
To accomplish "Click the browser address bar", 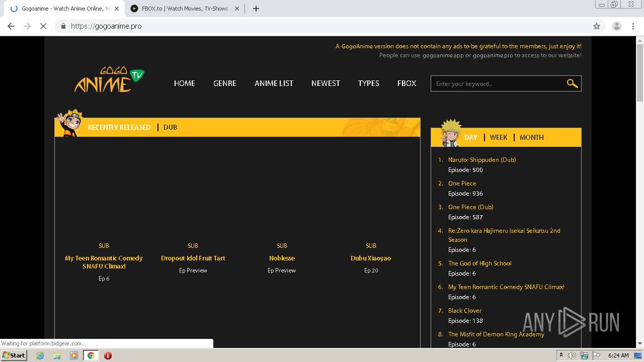I will (322, 26).
